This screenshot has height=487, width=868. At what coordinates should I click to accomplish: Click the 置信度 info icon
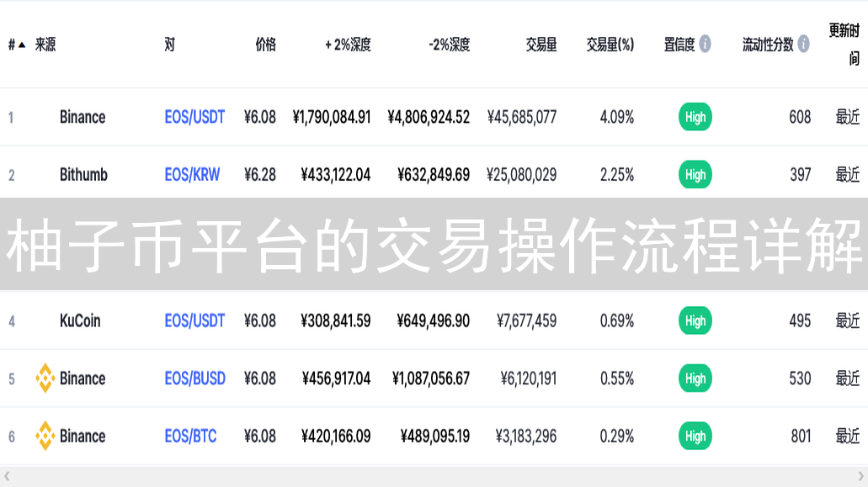pyautogui.click(x=705, y=44)
